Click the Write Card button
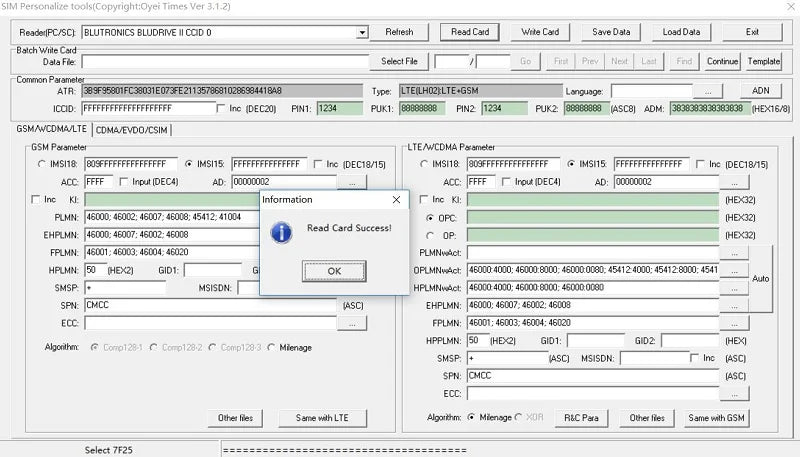 pyautogui.click(x=540, y=32)
